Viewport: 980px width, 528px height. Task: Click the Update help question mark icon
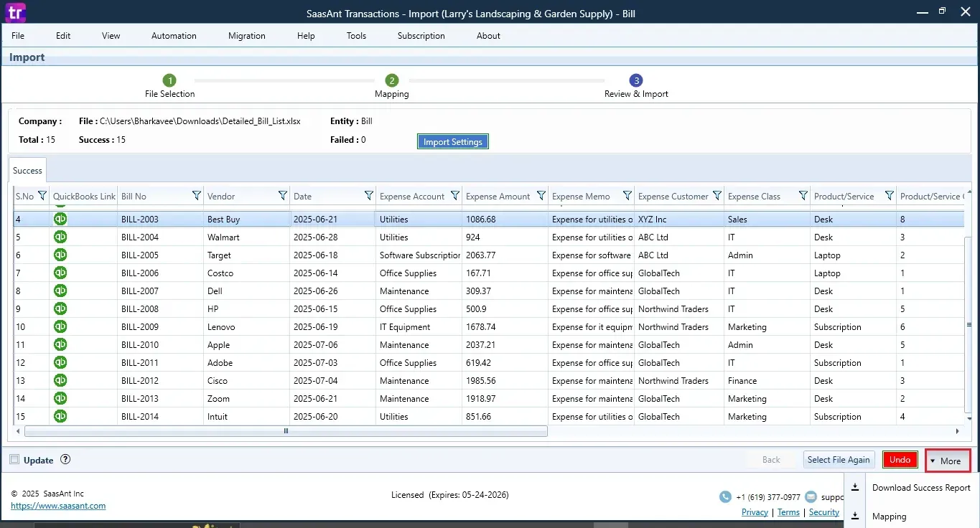point(65,460)
